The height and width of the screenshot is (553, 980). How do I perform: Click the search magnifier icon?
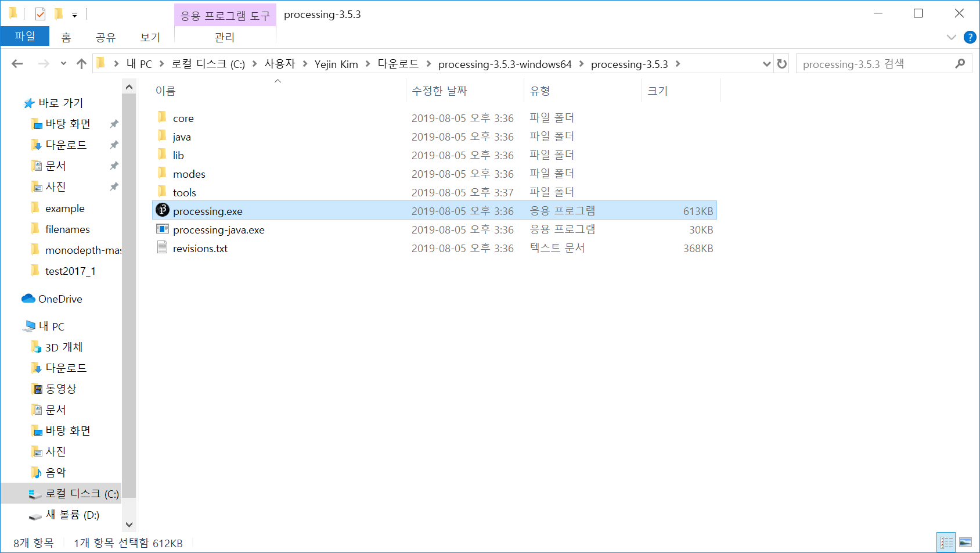960,64
